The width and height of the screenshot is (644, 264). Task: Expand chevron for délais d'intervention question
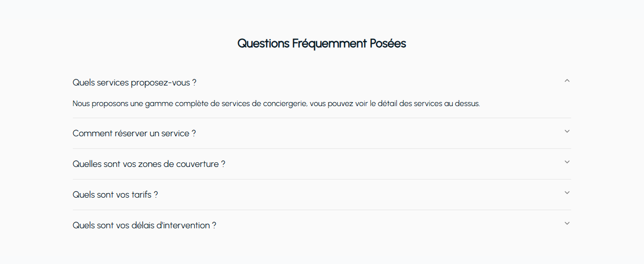click(x=567, y=223)
